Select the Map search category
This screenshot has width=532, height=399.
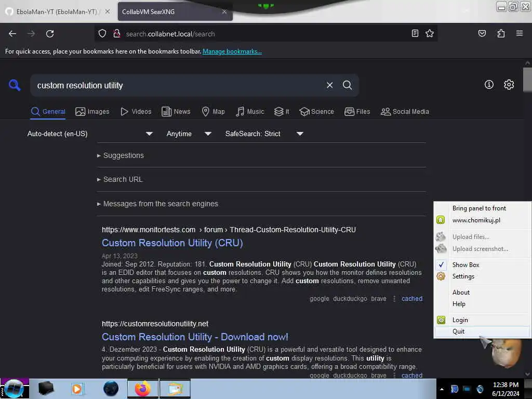(x=213, y=112)
